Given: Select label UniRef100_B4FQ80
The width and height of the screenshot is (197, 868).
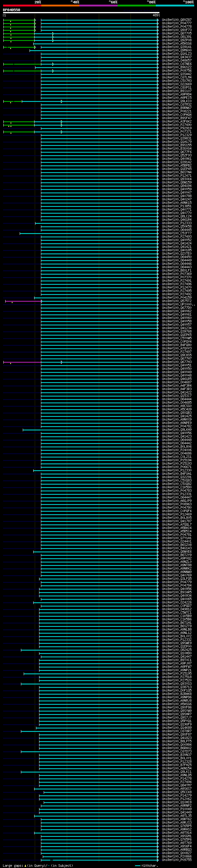Looking at the screenshot, I should pos(176,345).
